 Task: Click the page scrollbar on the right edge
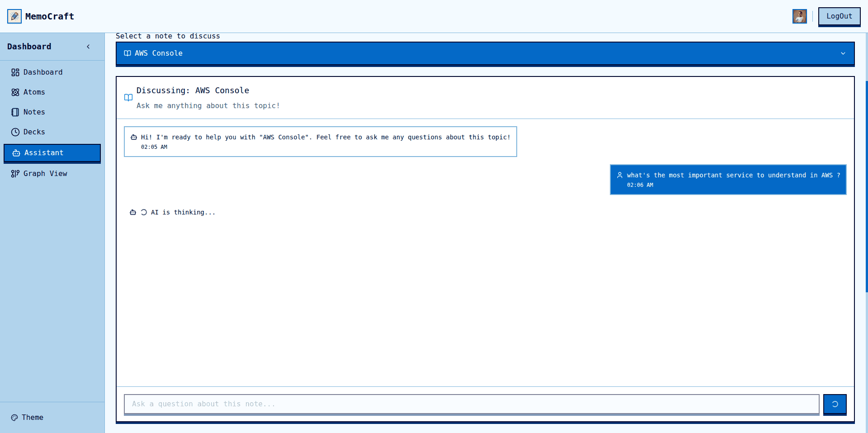pyautogui.click(x=866, y=186)
